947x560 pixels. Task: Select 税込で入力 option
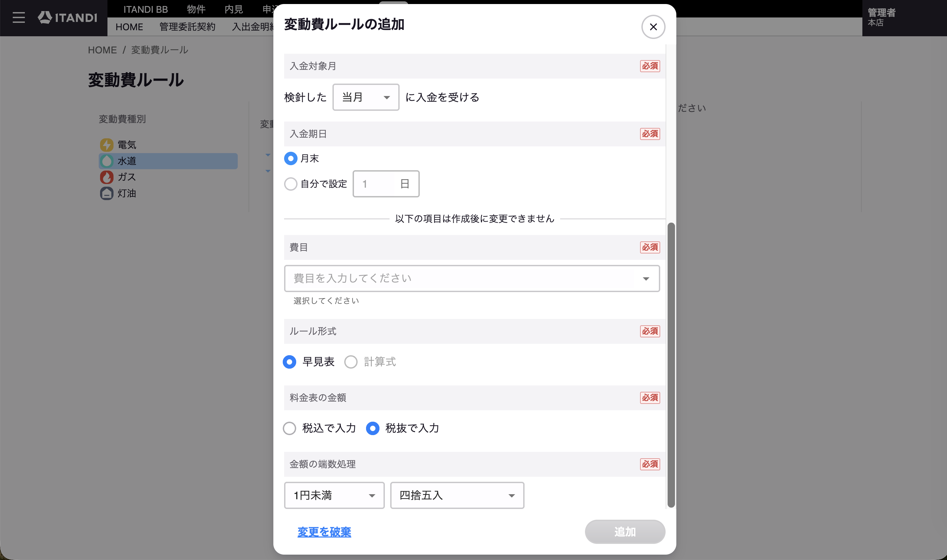(x=289, y=428)
